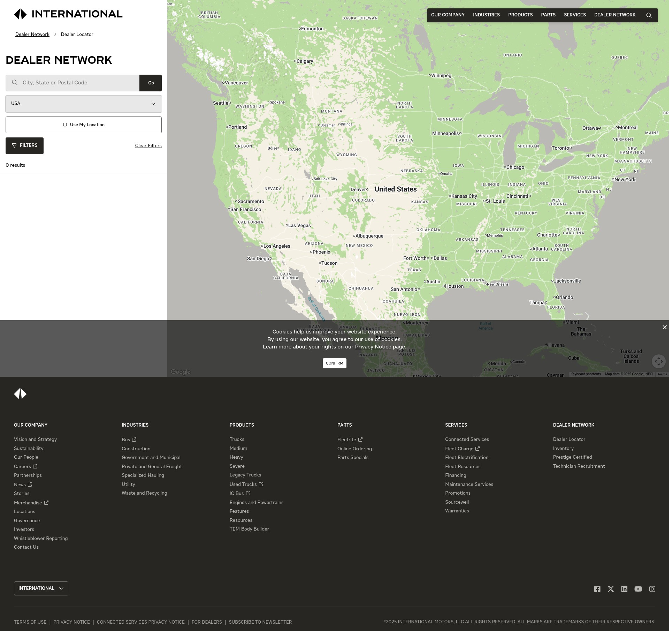Click the International logo in the header
672x631 pixels.
pos(68,14)
